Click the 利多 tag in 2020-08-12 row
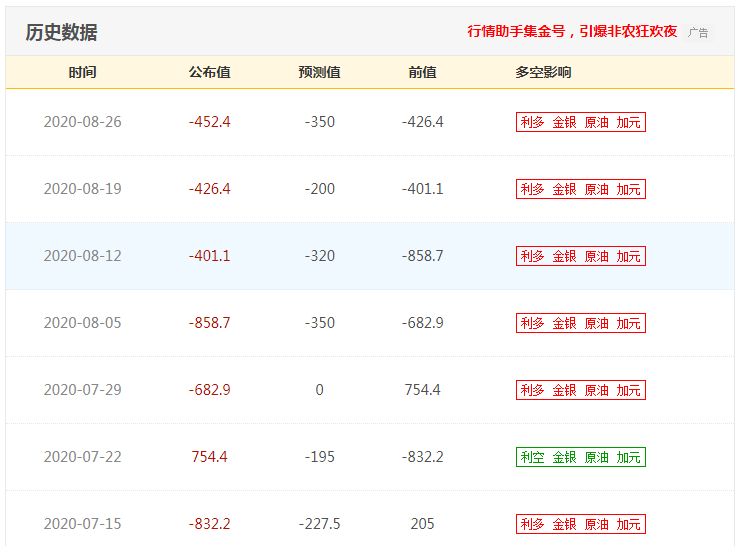The height and width of the screenshot is (546, 737). tap(580, 256)
